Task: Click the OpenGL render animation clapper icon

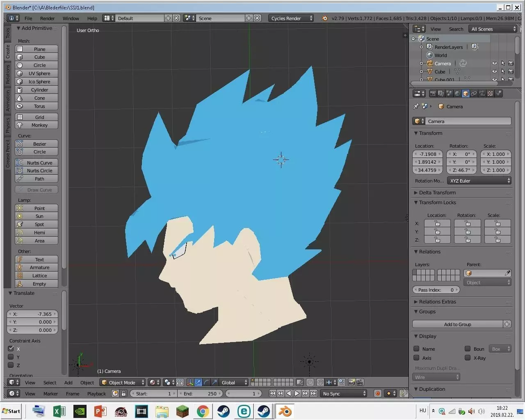Action: pos(360,382)
